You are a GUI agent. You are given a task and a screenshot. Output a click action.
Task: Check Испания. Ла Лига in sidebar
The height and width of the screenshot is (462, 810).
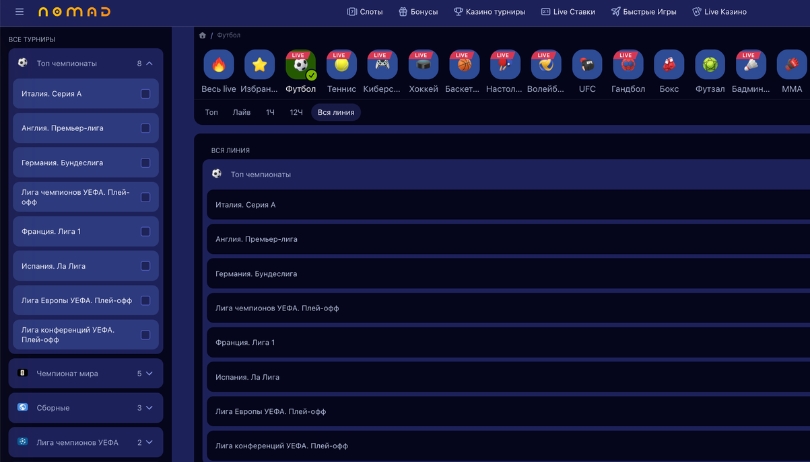[145, 266]
